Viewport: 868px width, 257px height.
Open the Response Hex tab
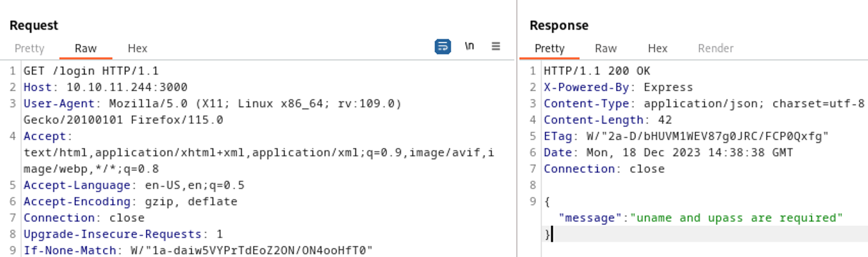(658, 48)
